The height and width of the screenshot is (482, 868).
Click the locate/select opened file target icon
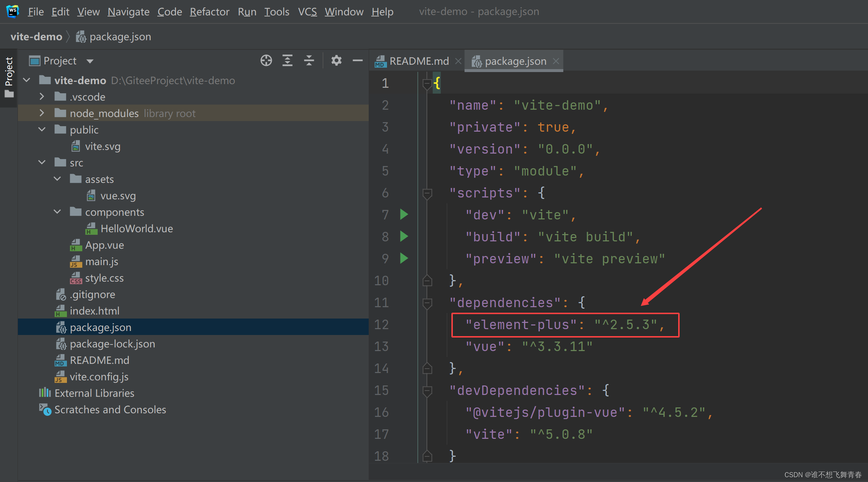click(266, 60)
